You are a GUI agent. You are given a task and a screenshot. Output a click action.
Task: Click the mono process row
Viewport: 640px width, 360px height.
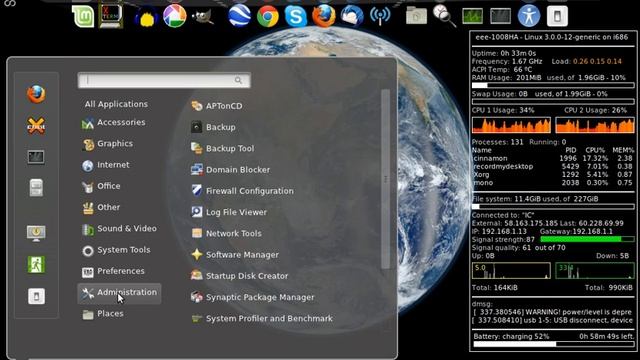pos(553,183)
